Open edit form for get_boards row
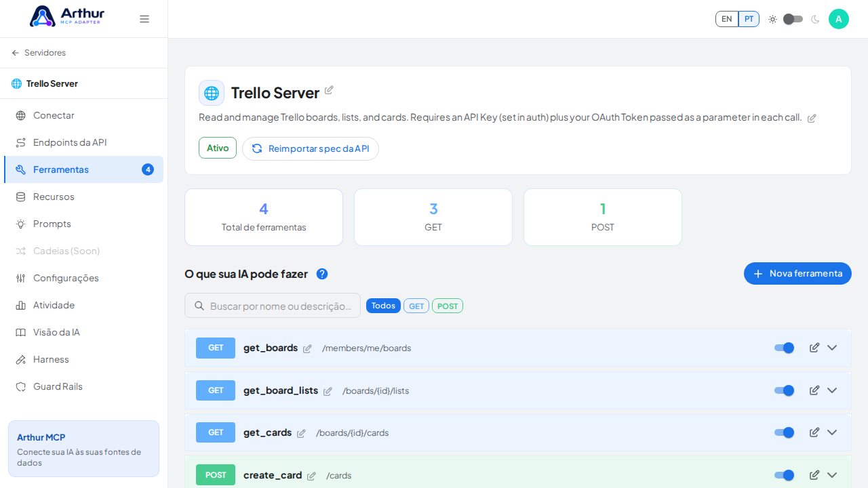 click(x=814, y=348)
